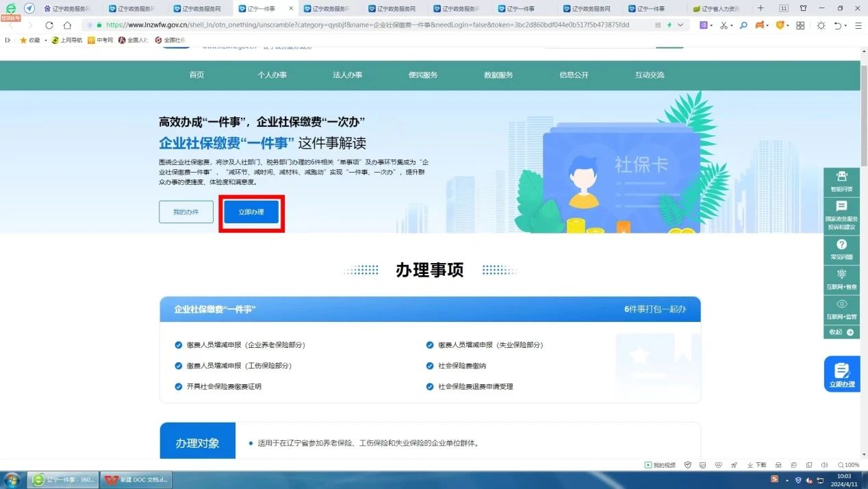Open the tab list counter showing 11
This screenshot has height=489, width=868.
coord(784,8)
